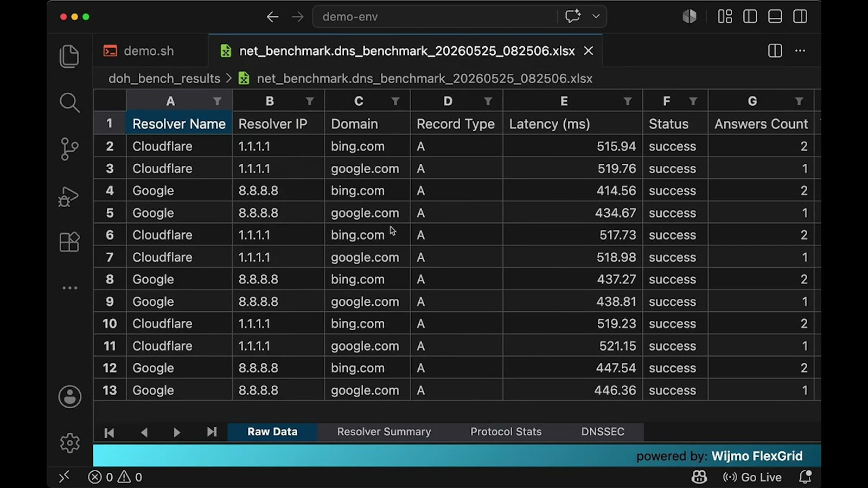This screenshot has height=488, width=868.
Task: Toggle the bottom panel
Action: click(x=775, y=17)
